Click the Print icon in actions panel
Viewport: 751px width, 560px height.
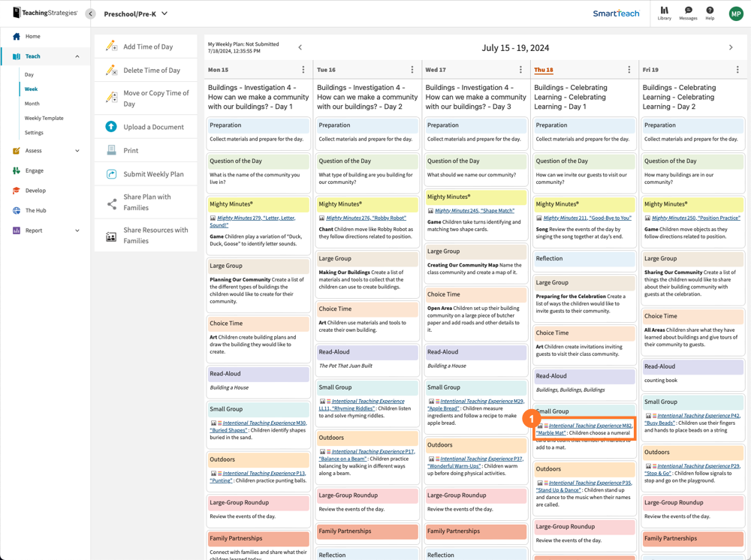coord(111,150)
